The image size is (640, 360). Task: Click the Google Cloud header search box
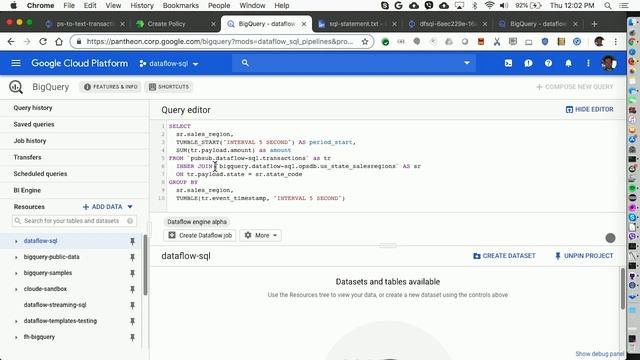(353, 63)
